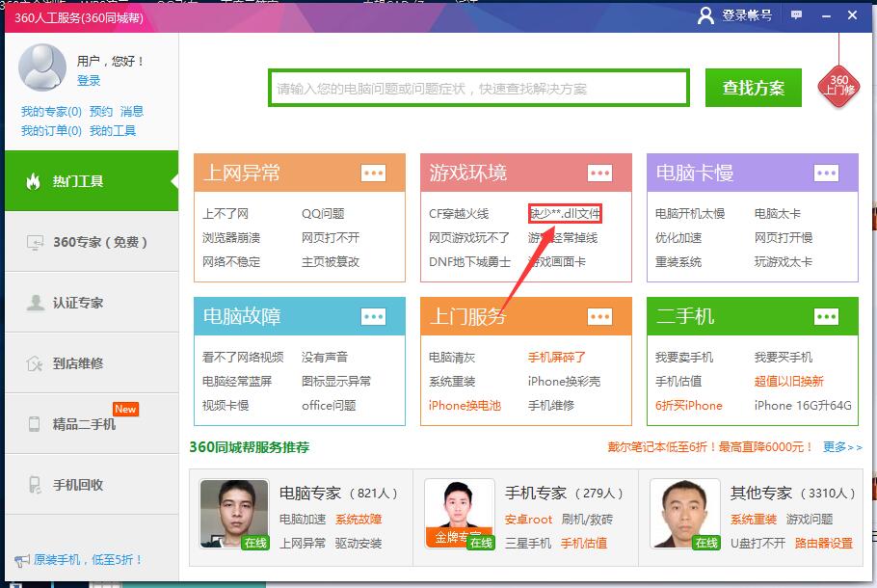Click the 360上门修 red tag badge
This screenshot has width=877, height=588.
click(839, 86)
